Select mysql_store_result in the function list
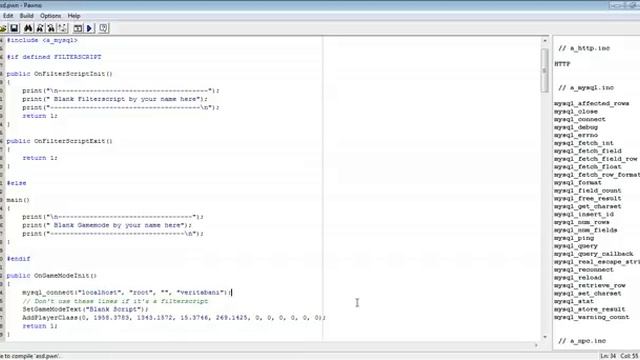The height and width of the screenshot is (360, 640). point(590,309)
